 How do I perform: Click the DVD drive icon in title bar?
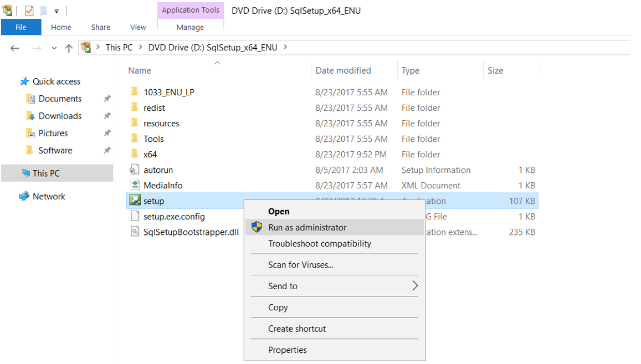click(x=7, y=10)
